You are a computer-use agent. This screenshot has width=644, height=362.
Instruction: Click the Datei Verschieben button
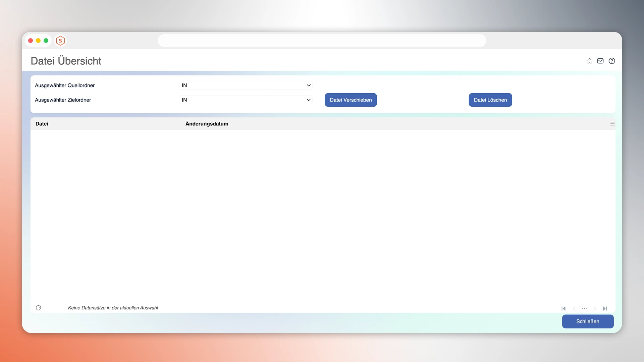pyautogui.click(x=351, y=100)
